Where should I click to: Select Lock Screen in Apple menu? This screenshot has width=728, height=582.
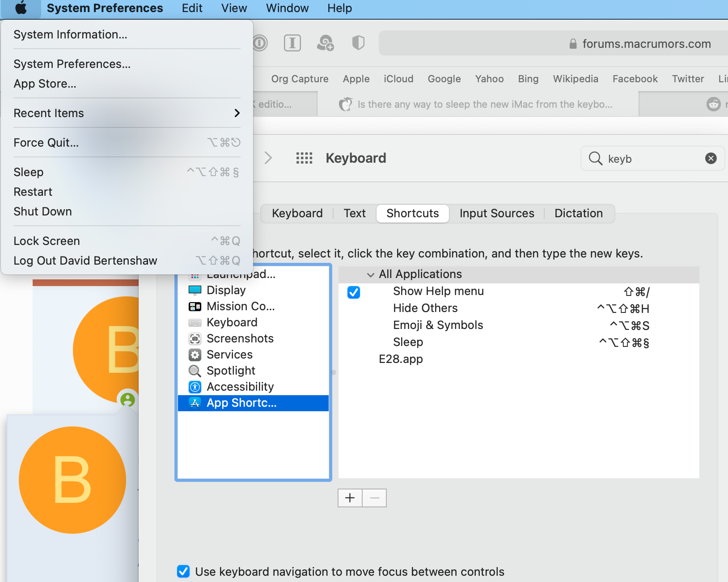click(x=127, y=241)
